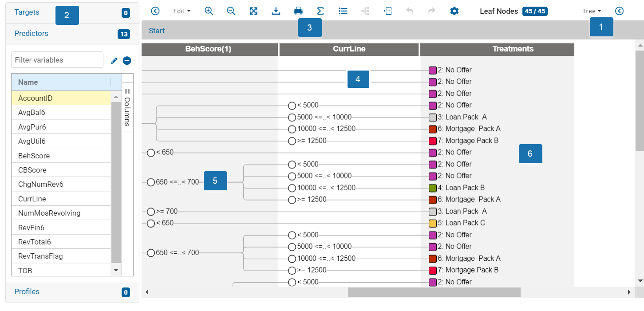Click the zoom in magnifier icon
This screenshot has height=311, width=644.
[209, 11]
